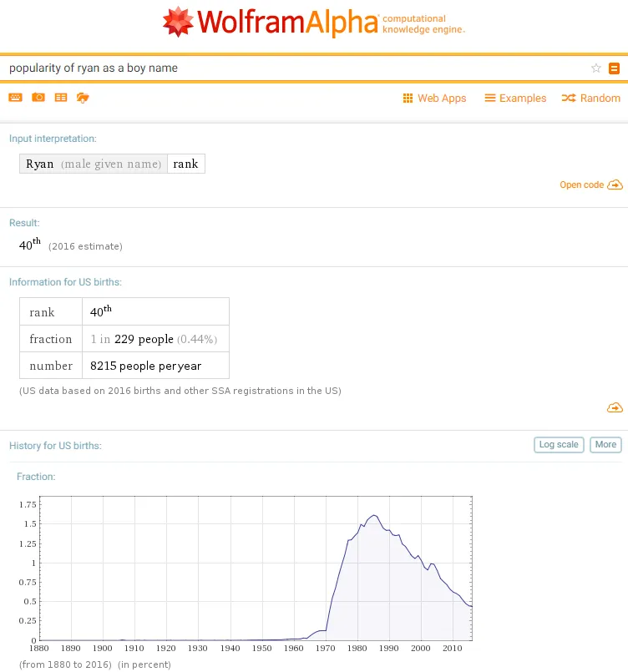Open the Random menu link
Image resolution: width=628 pixels, height=672 pixels.
pyautogui.click(x=590, y=99)
